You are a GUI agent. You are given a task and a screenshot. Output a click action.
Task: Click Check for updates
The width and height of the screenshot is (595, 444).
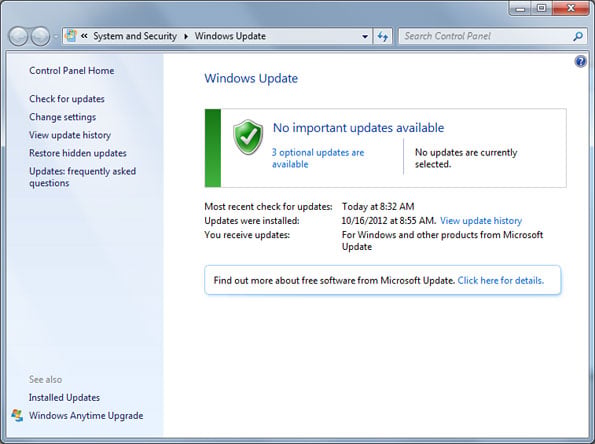tap(67, 99)
